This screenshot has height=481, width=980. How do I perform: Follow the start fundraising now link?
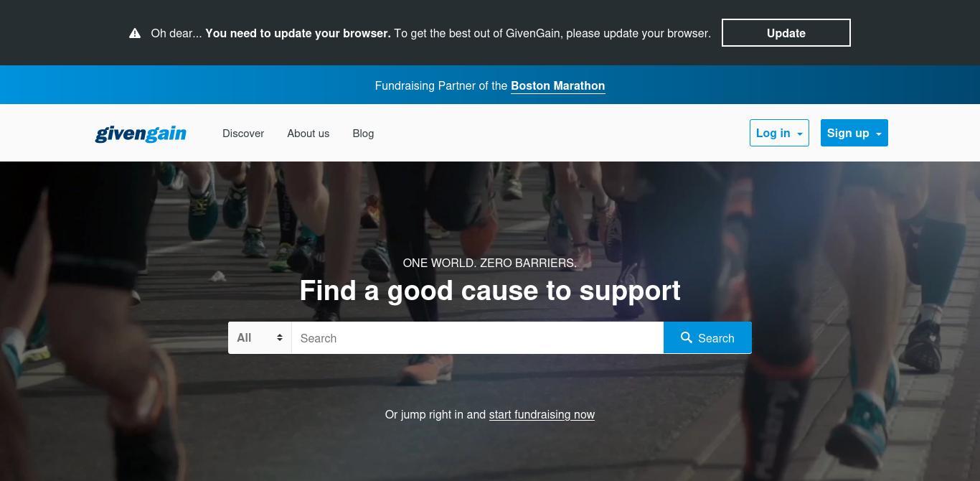coord(542,414)
